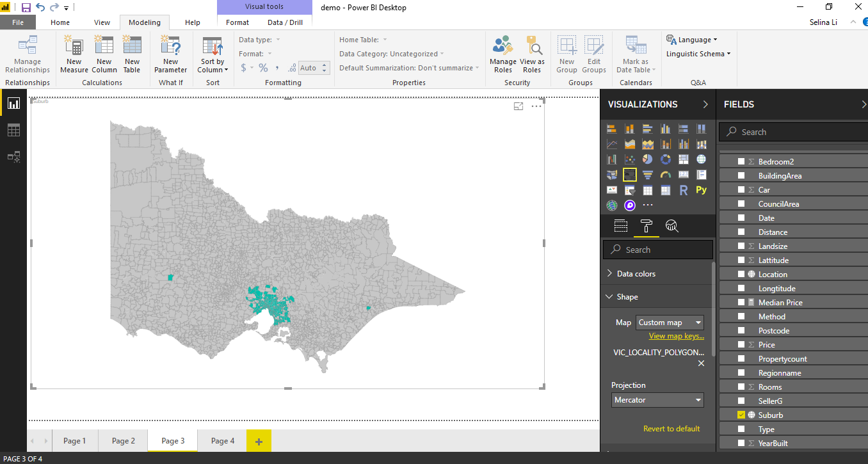Click the View map keys link
Screen dimensions: 868x464
coord(676,335)
